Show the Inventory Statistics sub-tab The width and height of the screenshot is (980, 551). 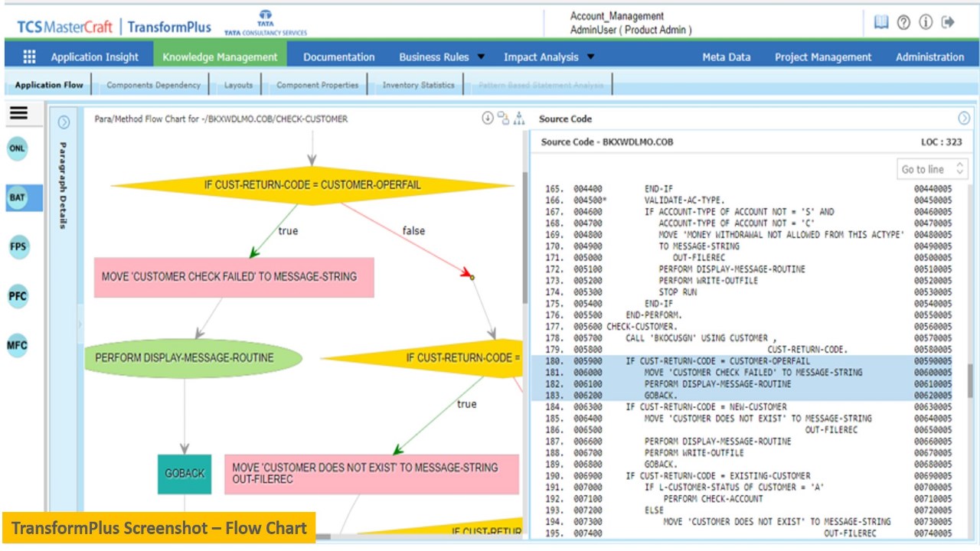tap(418, 85)
